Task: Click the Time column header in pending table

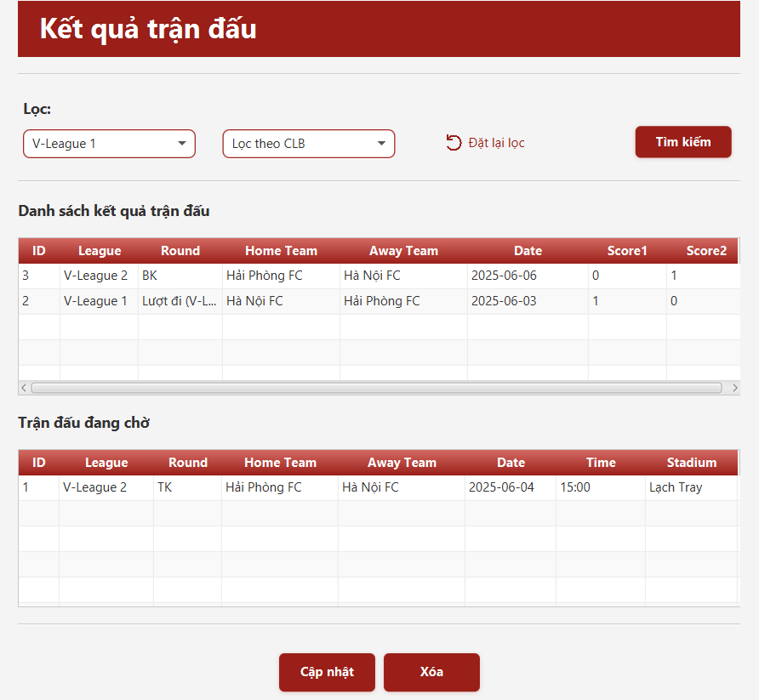Action: (x=600, y=463)
